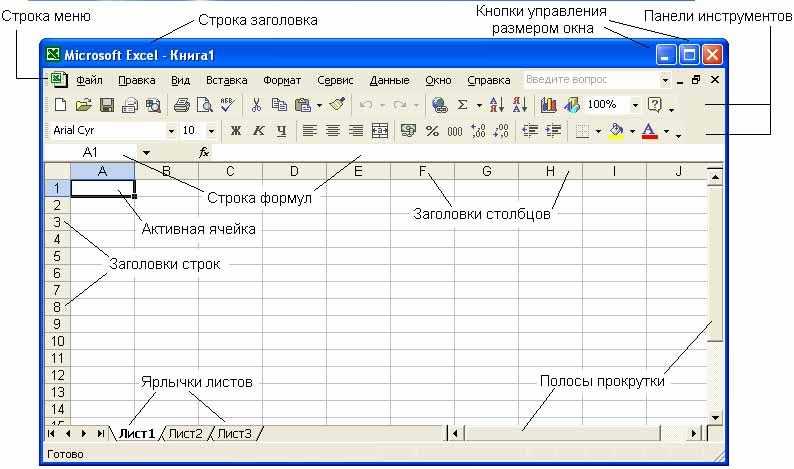Insert hyperlink globe icon
This screenshot has width=794, height=469.
tap(440, 105)
